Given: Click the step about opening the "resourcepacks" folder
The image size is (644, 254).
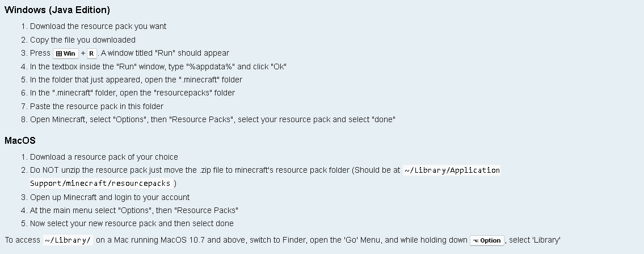Looking at the screenshot, I should tap(132, 93).
